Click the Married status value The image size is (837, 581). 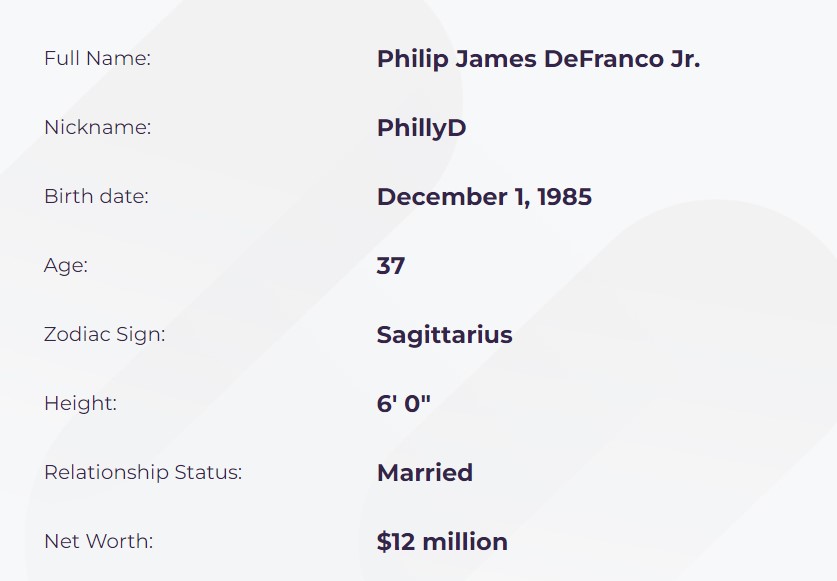[424, 473]
